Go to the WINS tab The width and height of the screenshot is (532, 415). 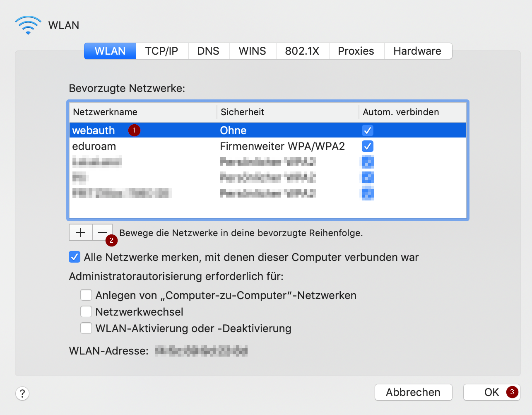[253, 51]
